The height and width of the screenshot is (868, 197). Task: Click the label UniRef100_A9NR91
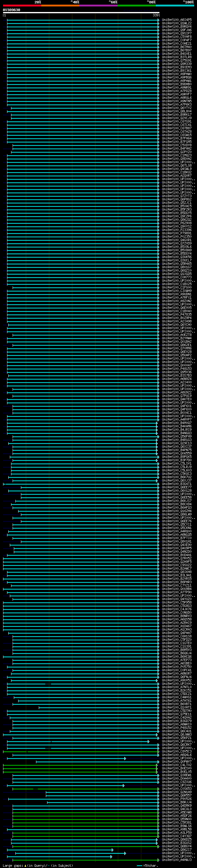[177, 88]
